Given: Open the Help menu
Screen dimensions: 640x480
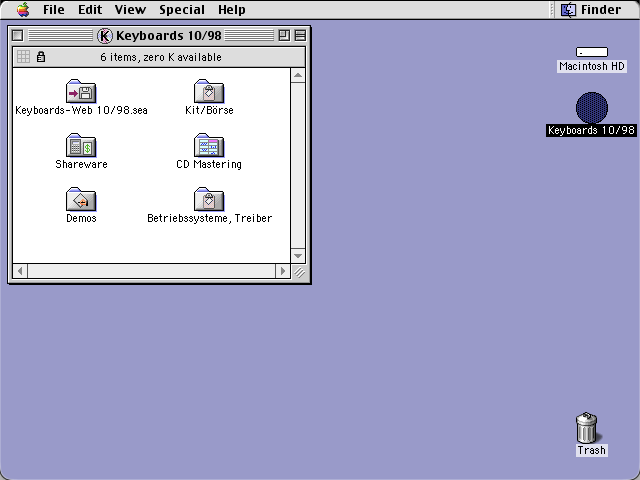Looking at the screenshot, I should tap(231, 9).
